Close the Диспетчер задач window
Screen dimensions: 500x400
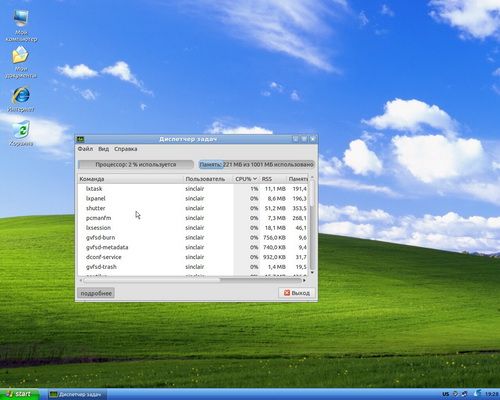point(313,139)
